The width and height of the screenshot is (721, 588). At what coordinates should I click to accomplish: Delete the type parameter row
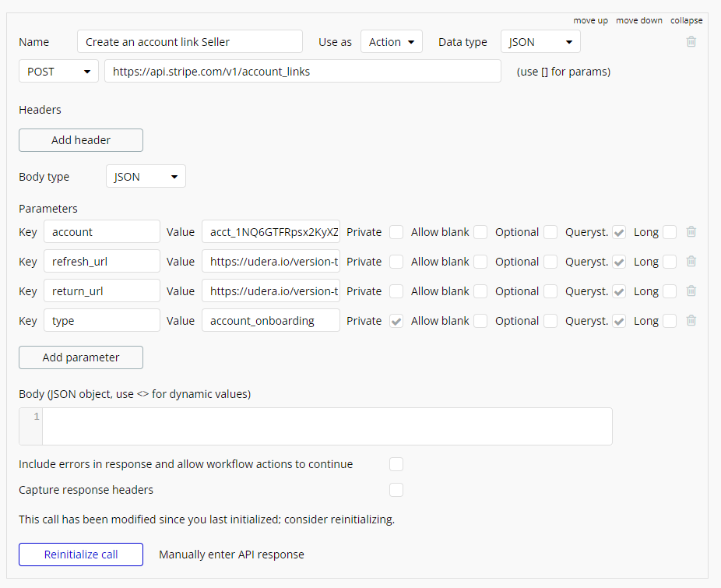(x=691, y=321)
